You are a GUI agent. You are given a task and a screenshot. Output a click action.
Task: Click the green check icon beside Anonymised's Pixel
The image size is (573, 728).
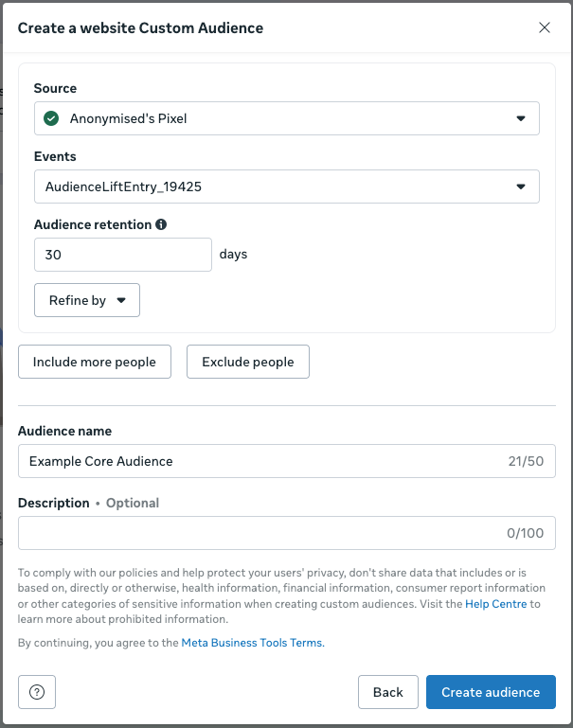click(x=51, y=119)
